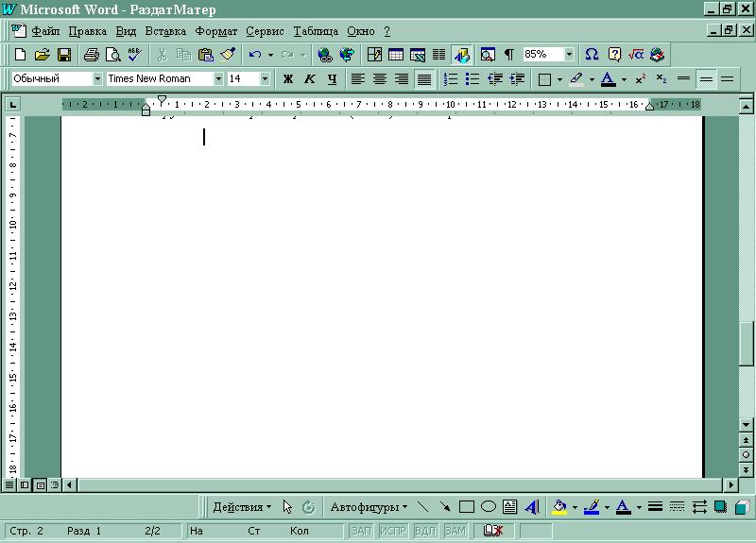756x543 pixels.
Task: Open the Правка menu
Action: [87, 31]
